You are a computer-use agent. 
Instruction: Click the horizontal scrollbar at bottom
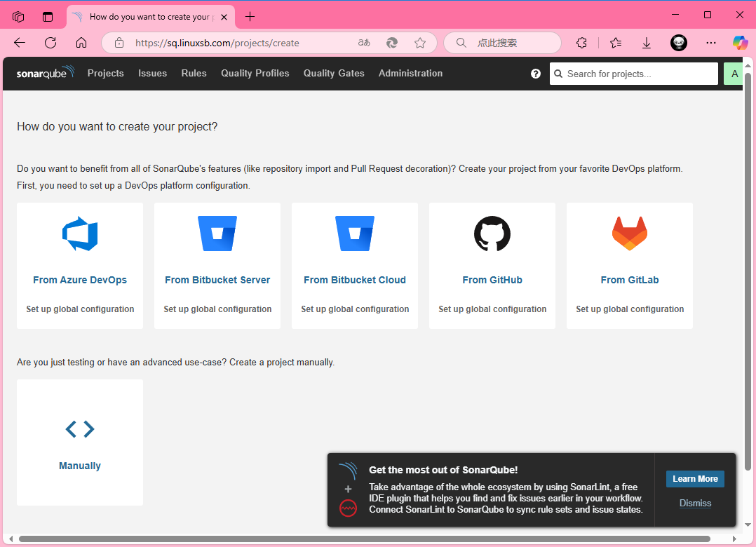point(364,539)
